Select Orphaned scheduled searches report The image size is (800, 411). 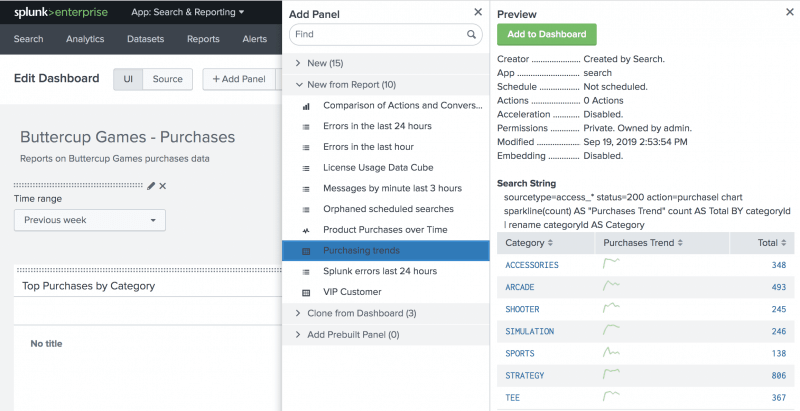click(x=388, y=209)
